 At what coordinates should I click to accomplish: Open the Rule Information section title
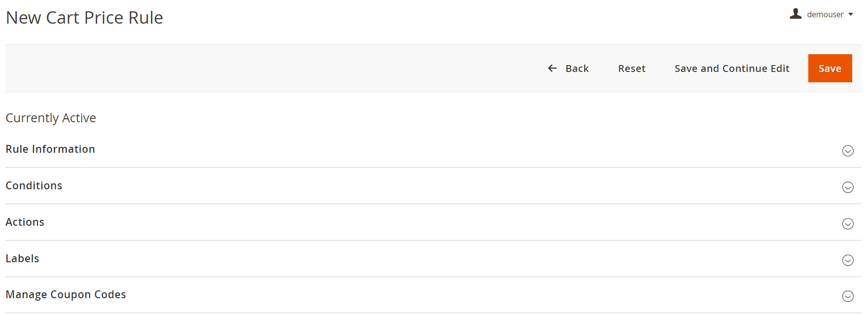pyautogui.click(x=50, y=149)
